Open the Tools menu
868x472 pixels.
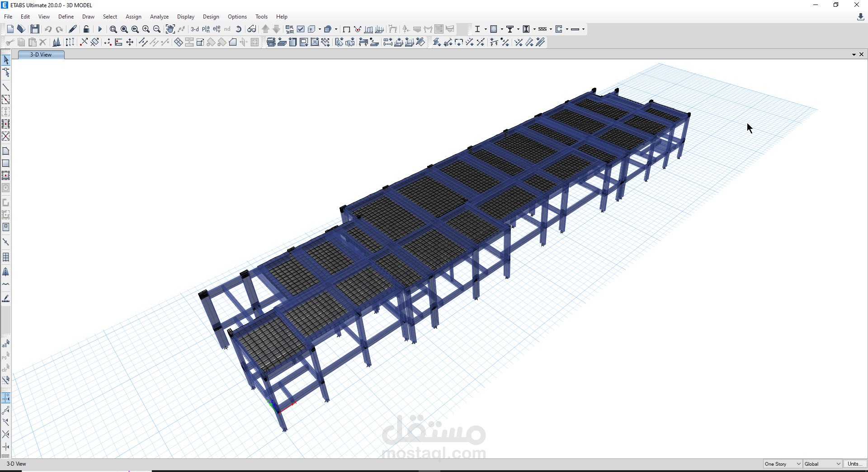pyautogui.click(x=261, y=17)
